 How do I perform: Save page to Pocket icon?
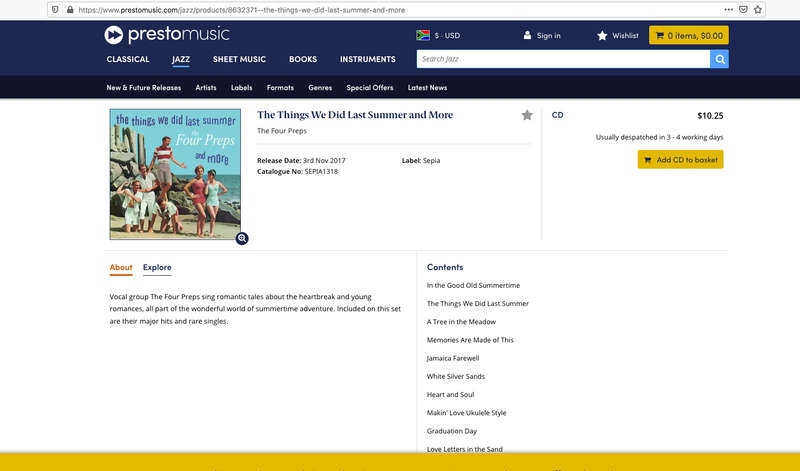click(x=743, y=10)
